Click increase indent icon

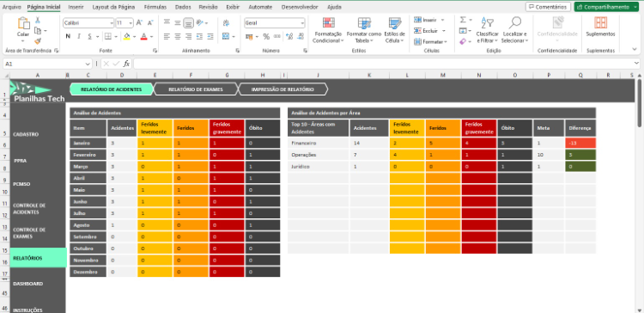[x=210, y=37]
